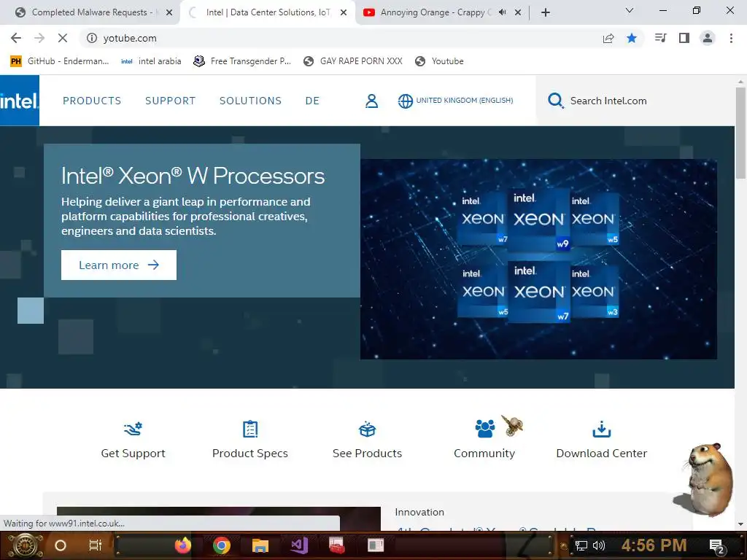The width and height of the screenshot is (747, 560).
Task: Launch Firefox from the taskbar
Action: [183, 545]
